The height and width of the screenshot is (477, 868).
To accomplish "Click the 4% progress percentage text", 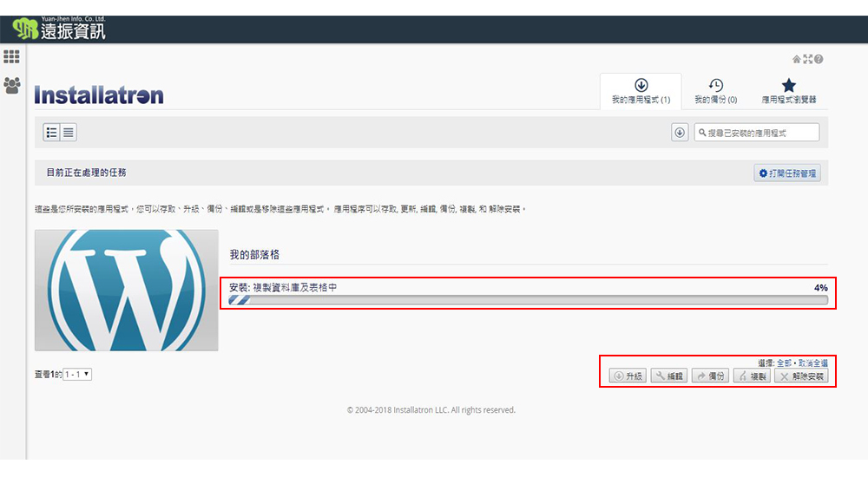I will [x=820, y=288].
